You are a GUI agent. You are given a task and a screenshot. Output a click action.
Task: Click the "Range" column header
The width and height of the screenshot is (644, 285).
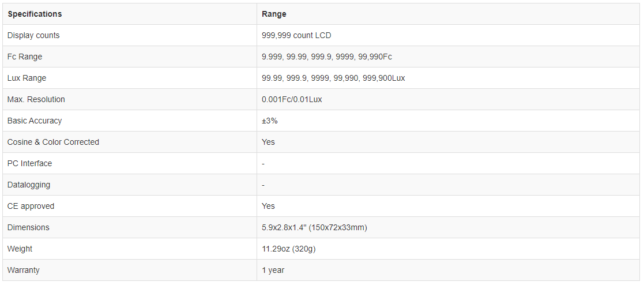274,14
